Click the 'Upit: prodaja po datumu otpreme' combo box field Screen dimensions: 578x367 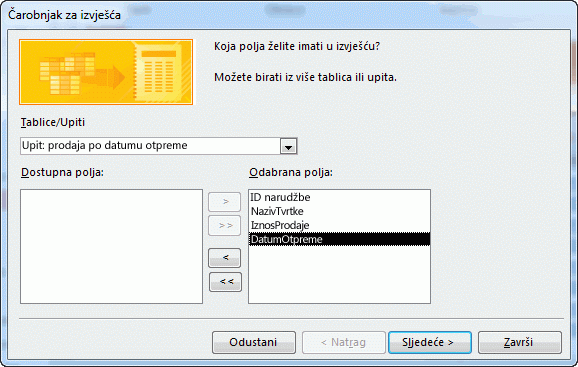(x=159, y=146)
